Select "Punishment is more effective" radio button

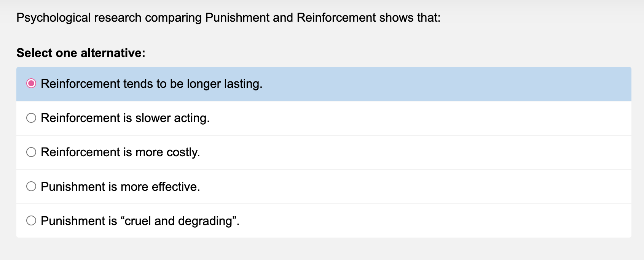coord(31,186)
